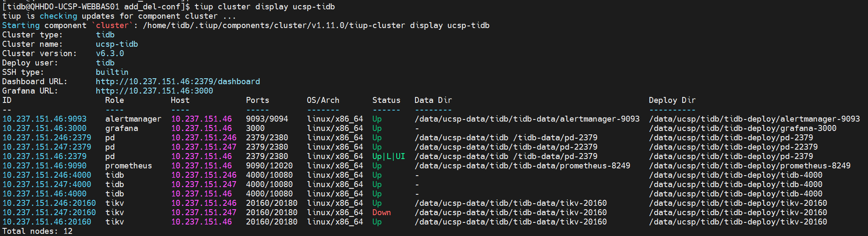Image resolution: width=868 pixels, height=236 pixels.
Task: Select the alertmanager ID 10.237.151.46:9093
Action: (44, 119)
